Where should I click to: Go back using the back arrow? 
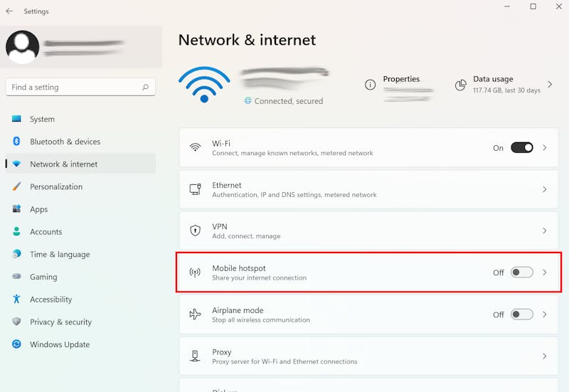click(x=9, y=11)
